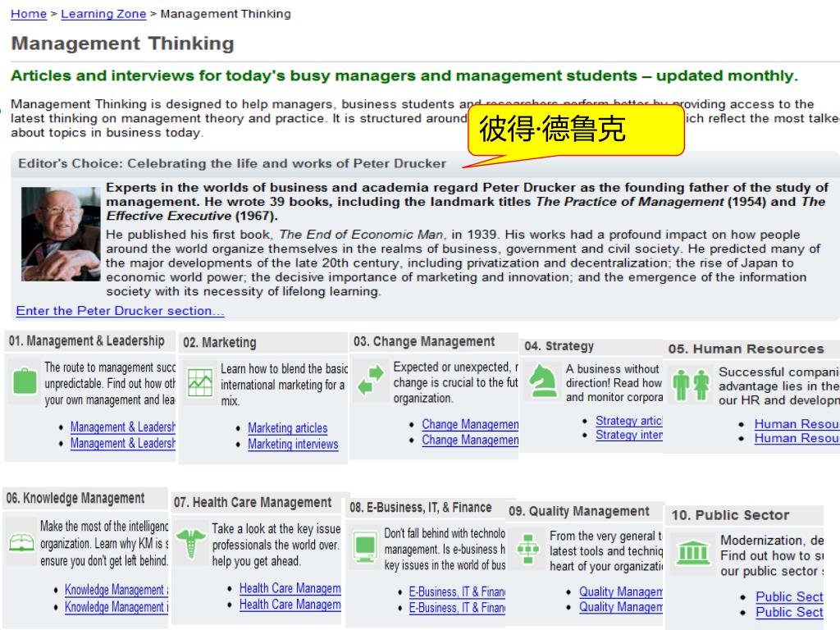Click the Knowledge Management open book icon
840x630 pixels.
click(x=21, y=542)
